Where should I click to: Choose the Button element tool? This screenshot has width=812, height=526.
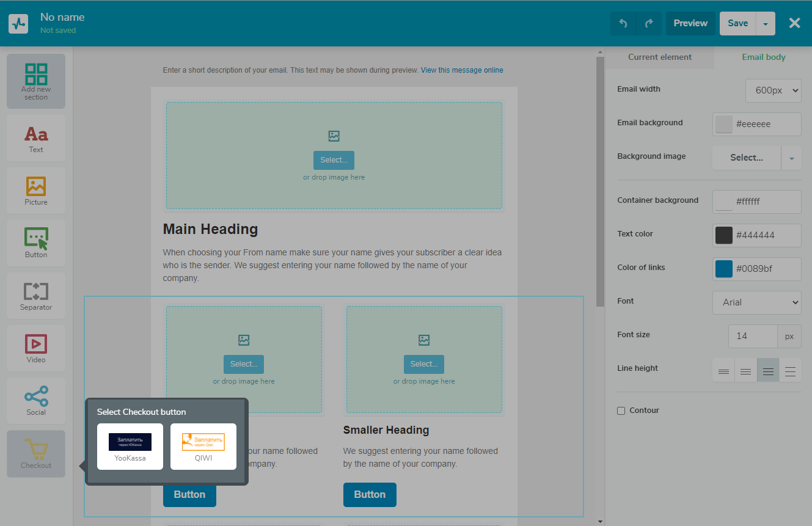coord(36,243)
